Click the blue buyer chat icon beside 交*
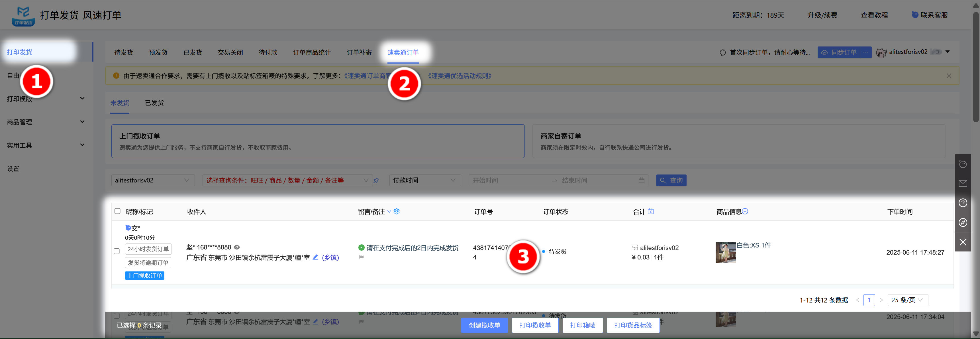980x339 pixels. (x=128, y=228)
